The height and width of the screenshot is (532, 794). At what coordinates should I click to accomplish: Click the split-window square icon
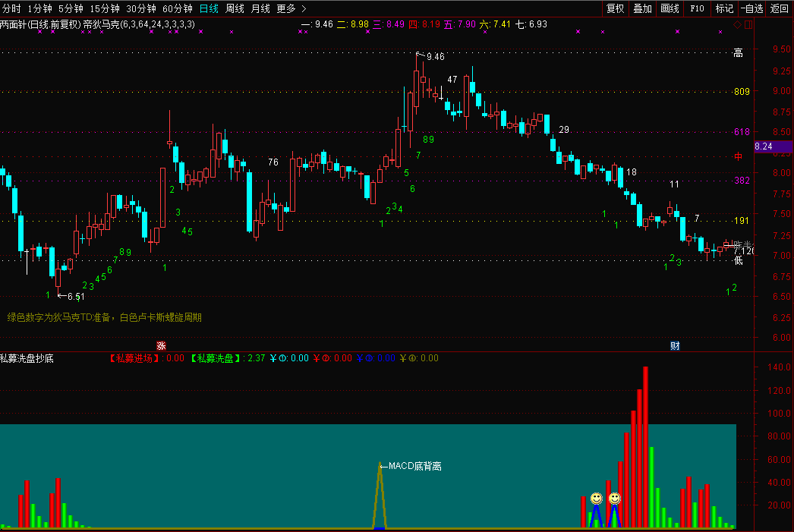[748, 24]
